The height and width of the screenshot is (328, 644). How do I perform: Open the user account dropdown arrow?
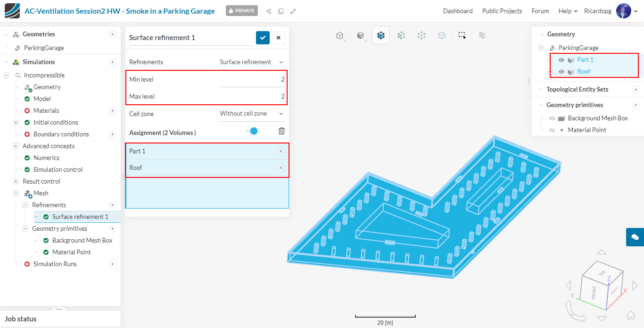click(x=636, y=11)
